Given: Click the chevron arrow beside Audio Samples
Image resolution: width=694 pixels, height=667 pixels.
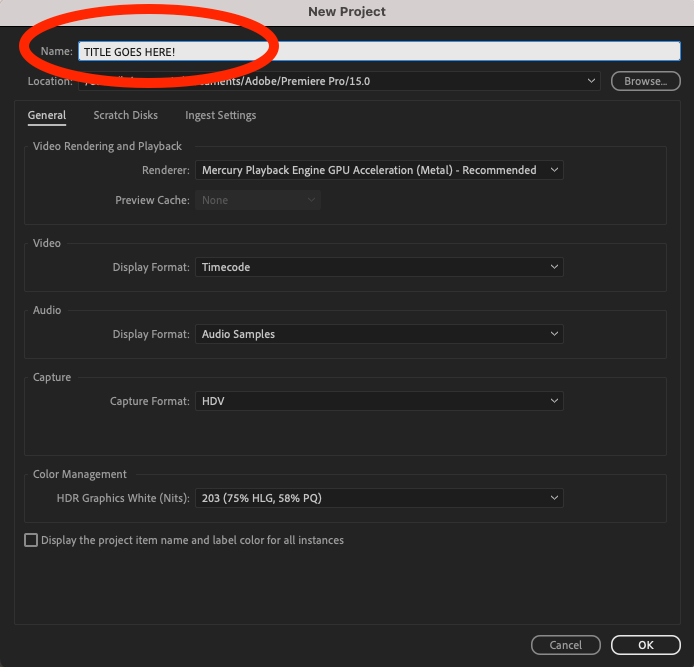Looking at the screenshot, I should [x=555, y=334].
